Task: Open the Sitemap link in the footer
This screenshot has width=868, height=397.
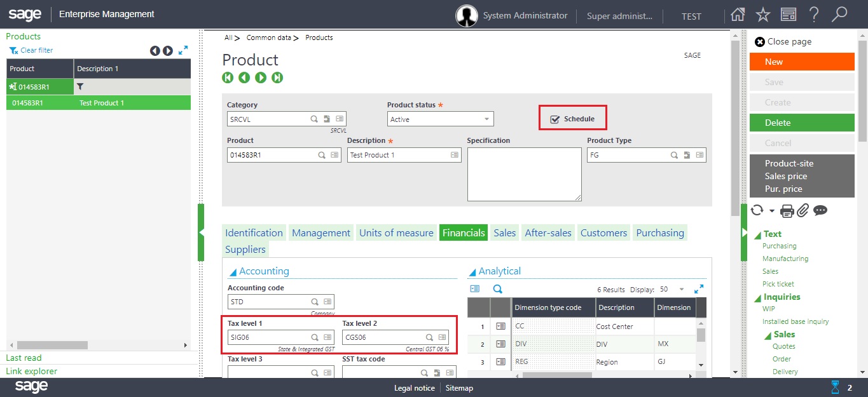Action: point(458,387)
